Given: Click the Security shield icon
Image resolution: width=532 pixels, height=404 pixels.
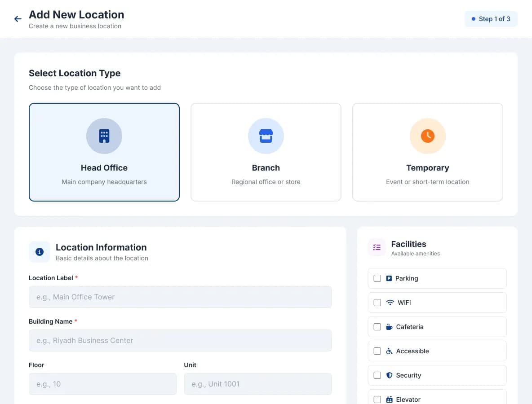Looking at the screenshot, I should point(389,375).
